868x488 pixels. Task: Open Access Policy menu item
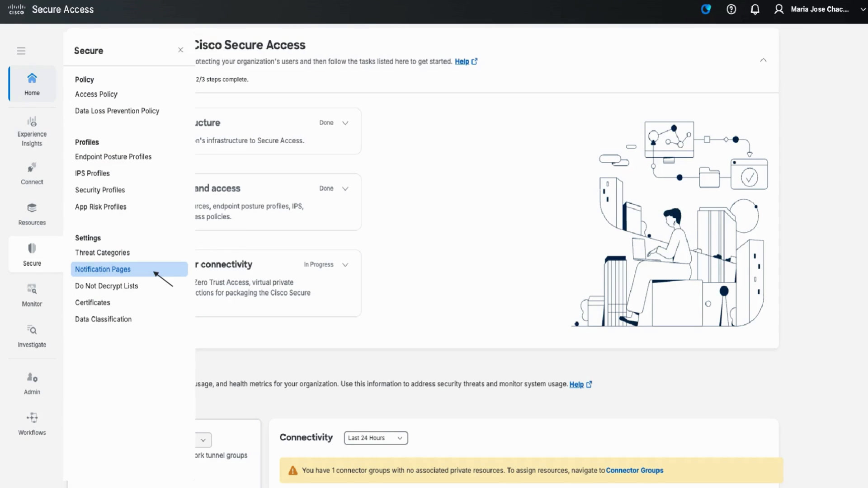[x=96, y=94]
